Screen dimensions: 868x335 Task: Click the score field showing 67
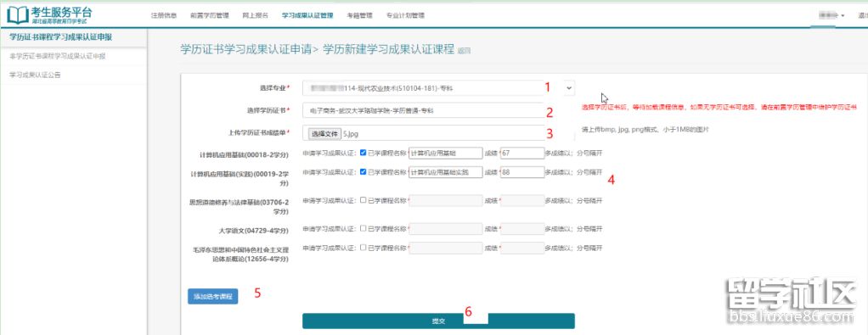[522, 154]
